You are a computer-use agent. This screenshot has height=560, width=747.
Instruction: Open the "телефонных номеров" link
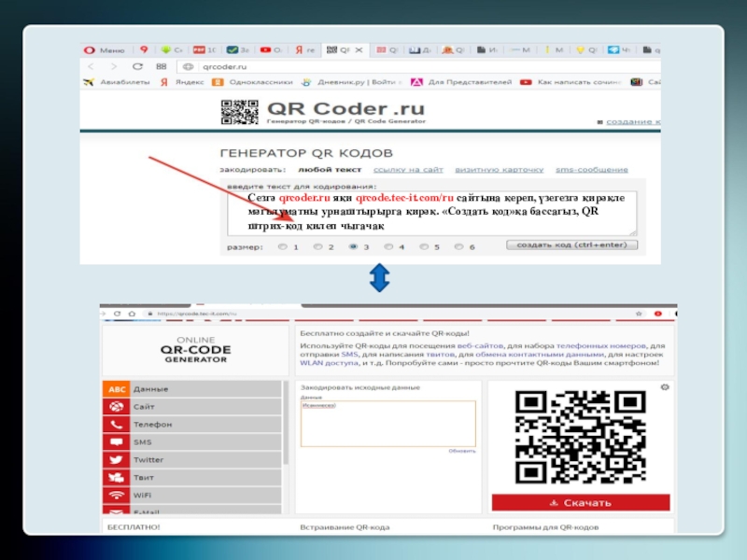(600, 345)
